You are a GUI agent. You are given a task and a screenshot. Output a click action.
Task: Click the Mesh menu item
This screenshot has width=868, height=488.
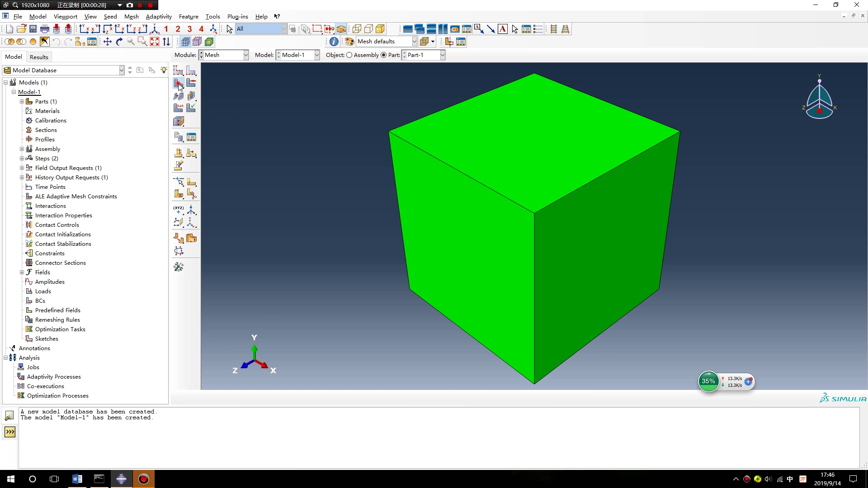(132, 16)
